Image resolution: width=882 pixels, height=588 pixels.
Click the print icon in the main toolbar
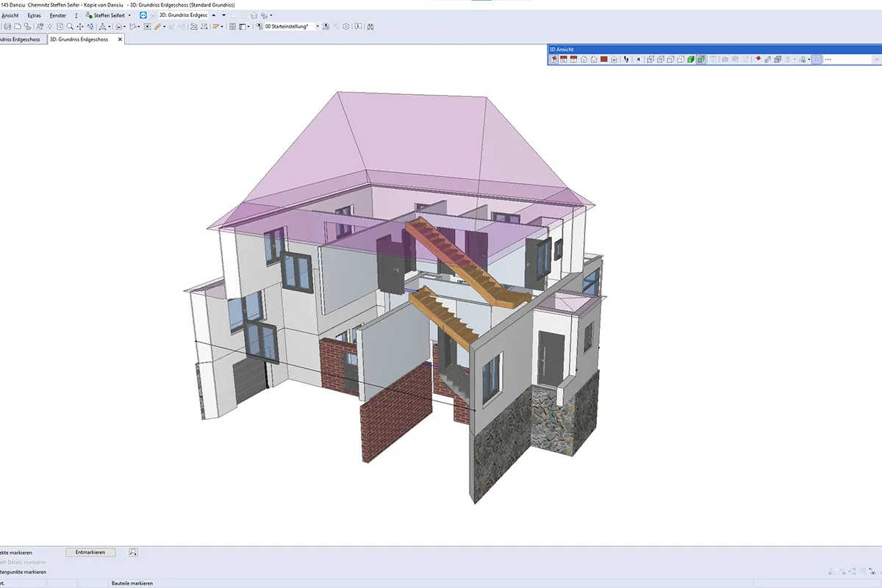7,26
